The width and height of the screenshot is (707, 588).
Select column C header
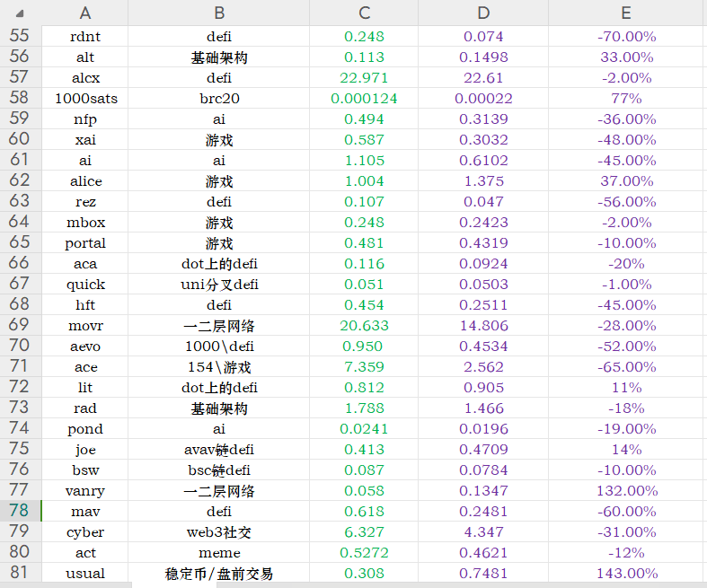click(364, 13)
